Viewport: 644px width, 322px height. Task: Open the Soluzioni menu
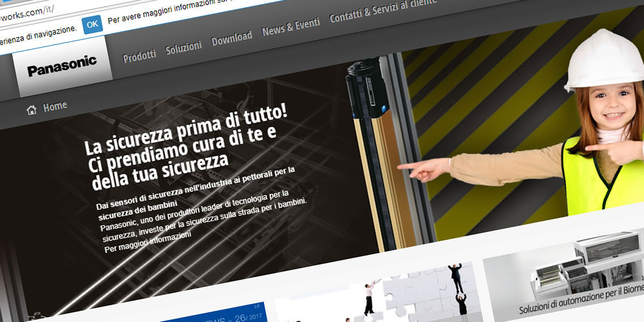click(x=184, y=47)
